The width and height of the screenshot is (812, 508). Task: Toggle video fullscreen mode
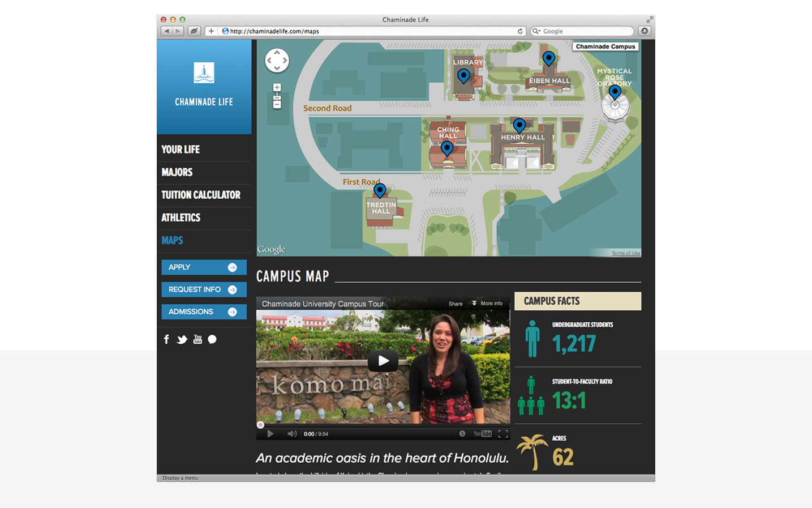tap(503, 434)
